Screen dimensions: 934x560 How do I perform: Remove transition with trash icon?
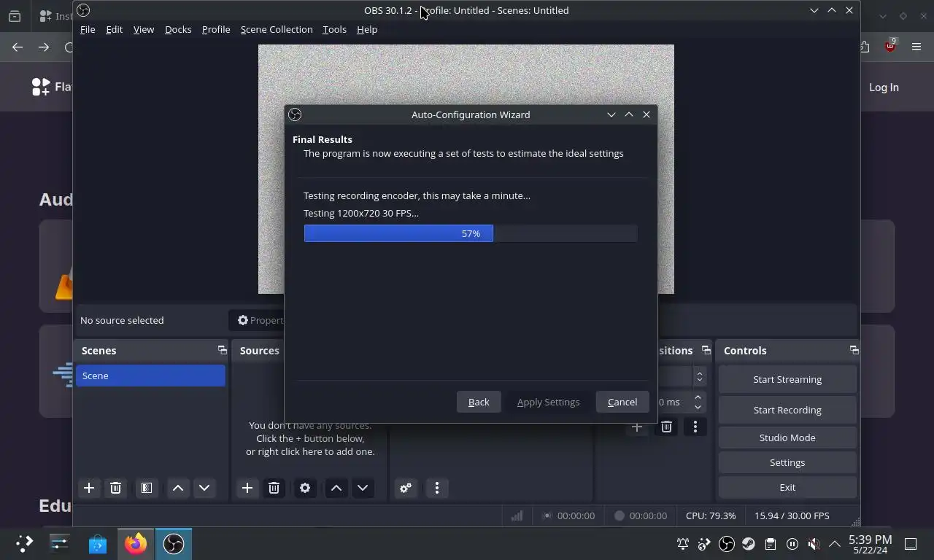(x=666, y=427)
